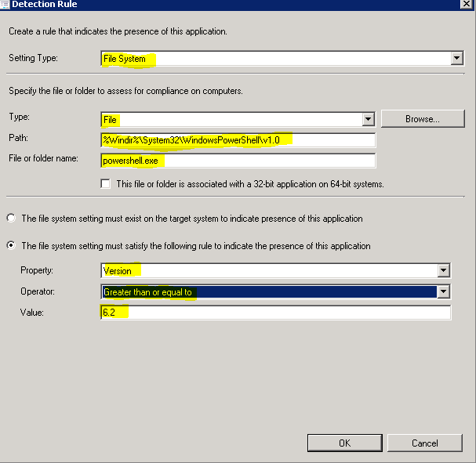Image resolution: width=476 pixels, height=463 pixels.
Task: Click the File or folder name field
Action: (x=238, y=161)
